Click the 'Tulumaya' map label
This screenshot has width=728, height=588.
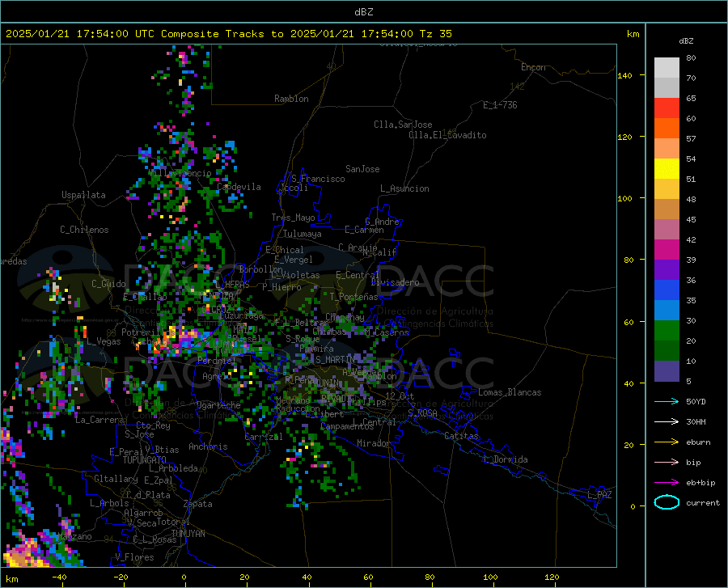[x=302, y=234]
